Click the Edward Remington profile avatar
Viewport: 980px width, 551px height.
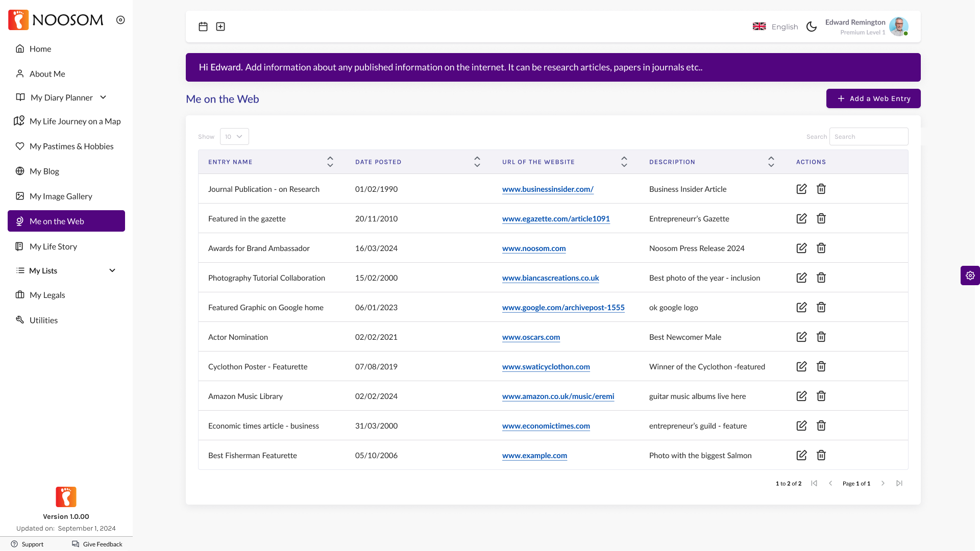tap(898, 27)
